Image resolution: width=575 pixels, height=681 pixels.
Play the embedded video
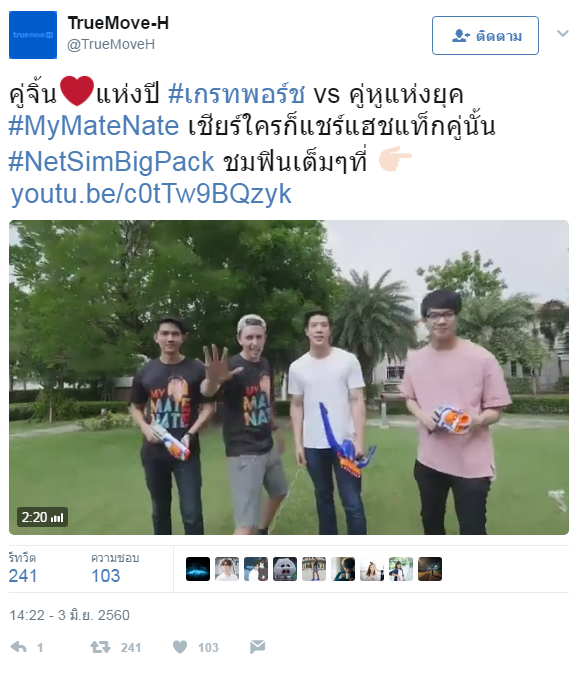[289, 377]
